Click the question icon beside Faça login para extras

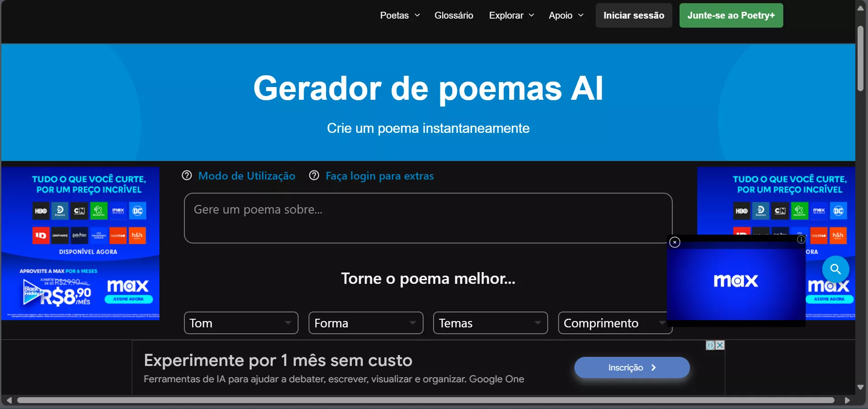(x=314, y=175)
